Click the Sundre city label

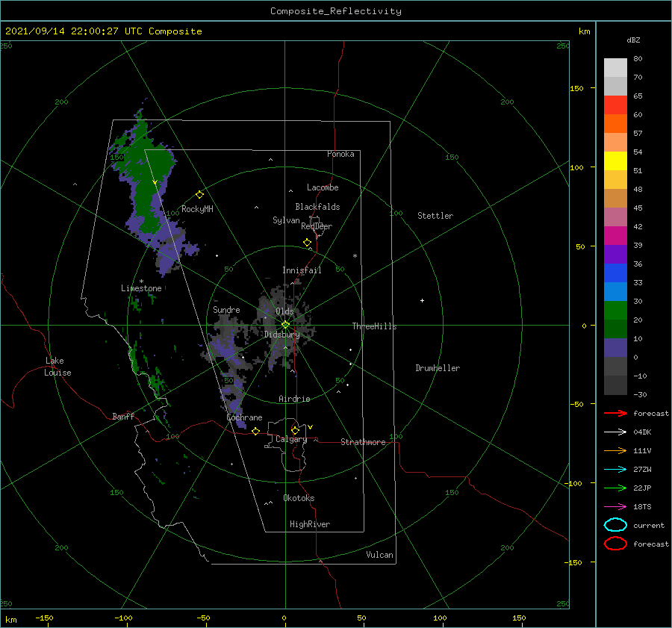pos(227,310)
